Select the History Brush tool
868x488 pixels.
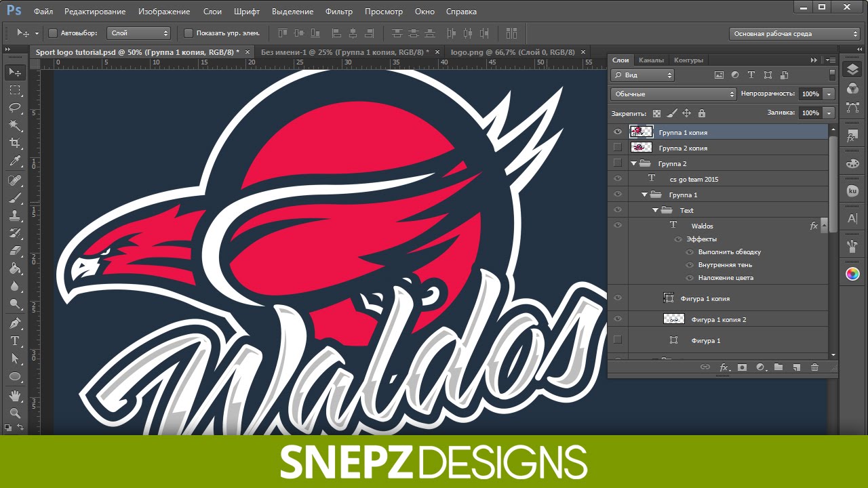coord(15,233)
